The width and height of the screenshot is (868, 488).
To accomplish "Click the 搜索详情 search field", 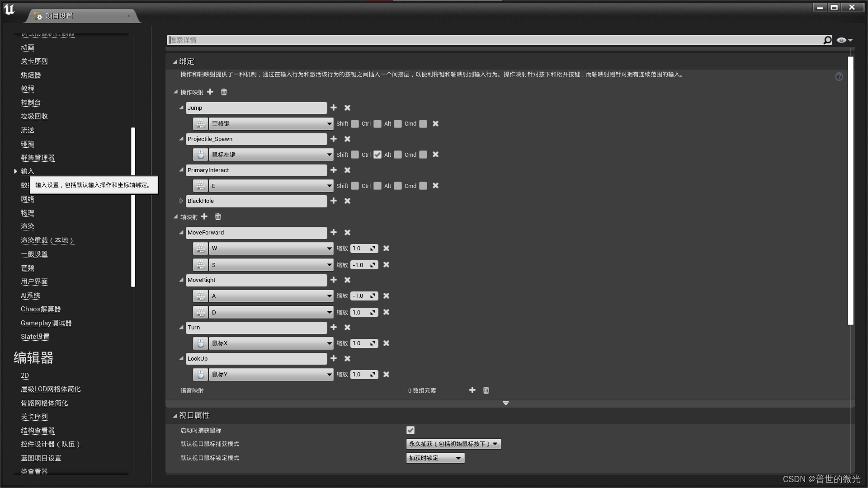I will (x=493, y=40).
